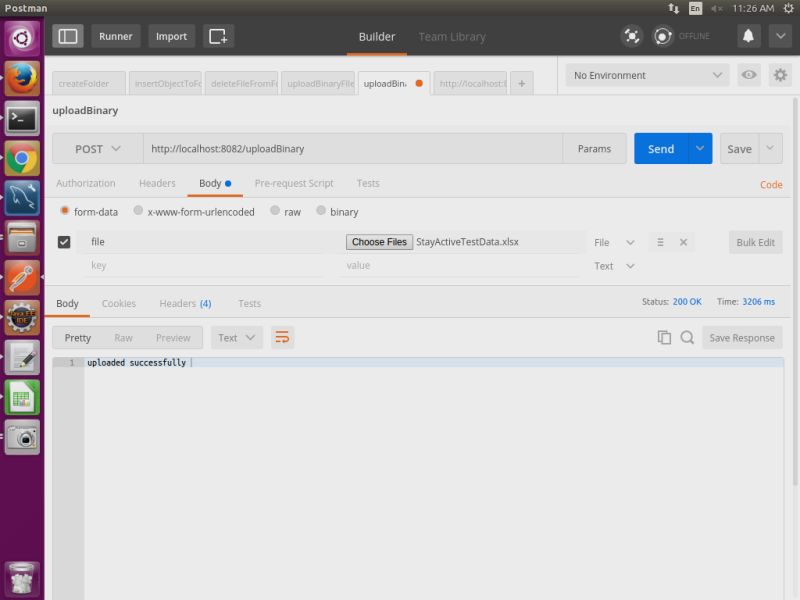
Task: Toggle the sidebar layout icon
Action: 67,36
